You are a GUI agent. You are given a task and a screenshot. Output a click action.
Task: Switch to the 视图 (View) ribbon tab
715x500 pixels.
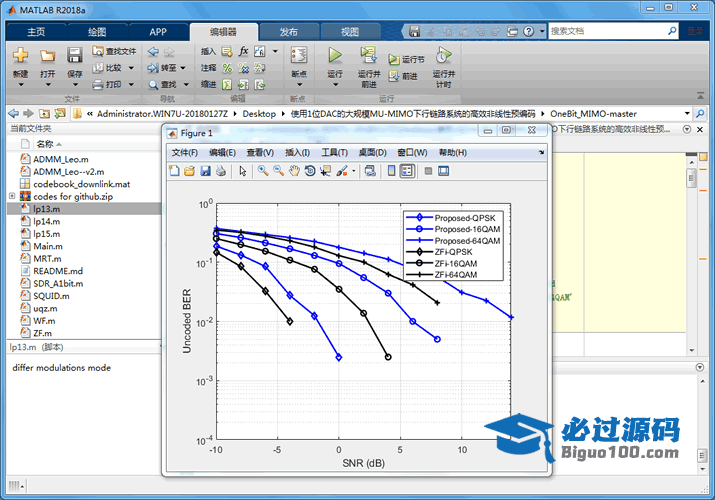(x=350, y=32)
